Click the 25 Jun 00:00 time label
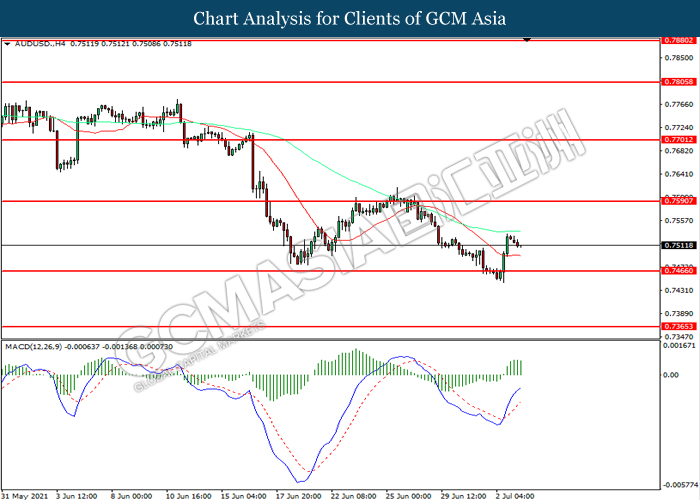The image size is (700, 500). point(408,496)
